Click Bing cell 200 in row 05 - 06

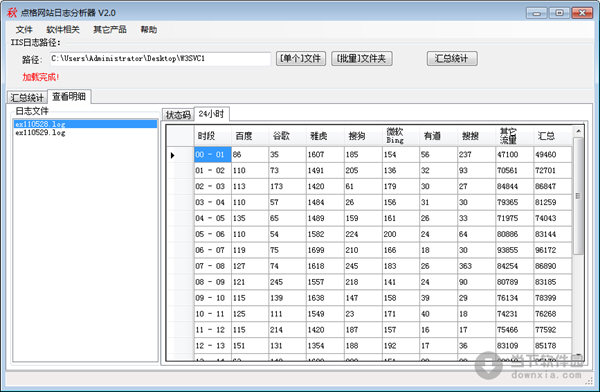(401, 234)
